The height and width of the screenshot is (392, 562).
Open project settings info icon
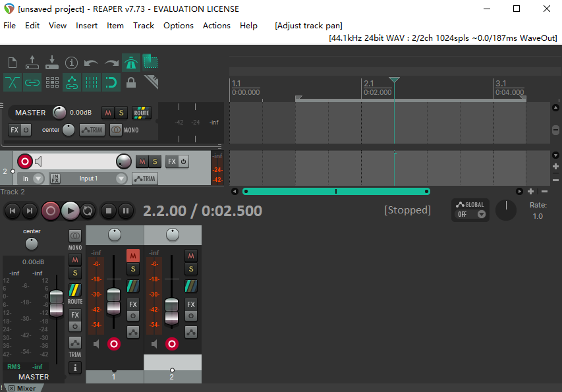click(x=71, y=63)
